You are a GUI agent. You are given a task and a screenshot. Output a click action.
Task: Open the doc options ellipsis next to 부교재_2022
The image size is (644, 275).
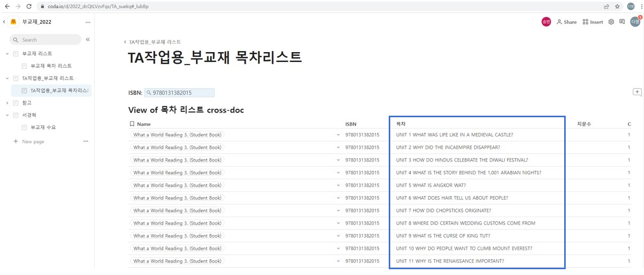tap(88, 22)
